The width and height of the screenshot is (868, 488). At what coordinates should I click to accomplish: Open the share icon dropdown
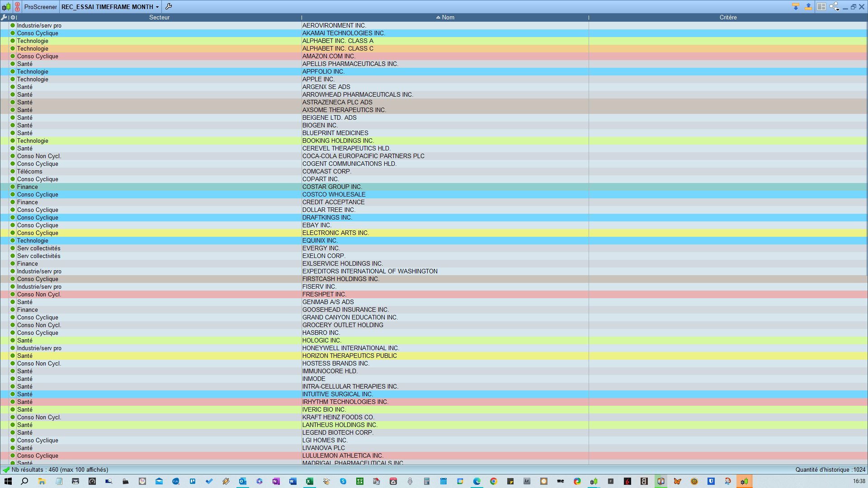click(x=835, y=7)
